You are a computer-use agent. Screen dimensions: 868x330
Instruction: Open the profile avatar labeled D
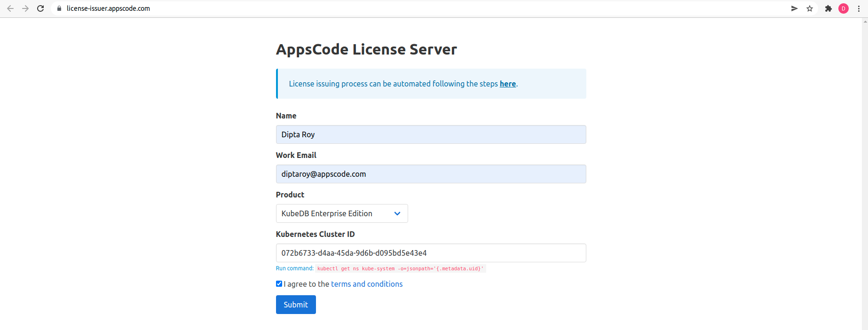click(844, 8)
